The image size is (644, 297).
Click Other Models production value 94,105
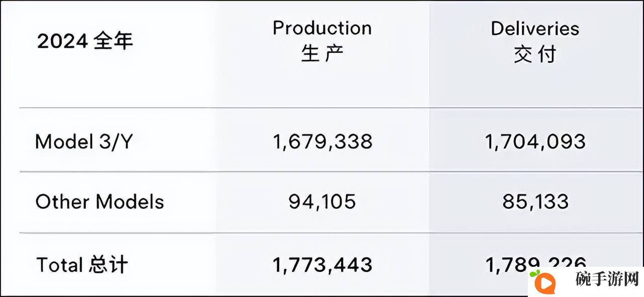pyautogui.click(x=323, y=202)
